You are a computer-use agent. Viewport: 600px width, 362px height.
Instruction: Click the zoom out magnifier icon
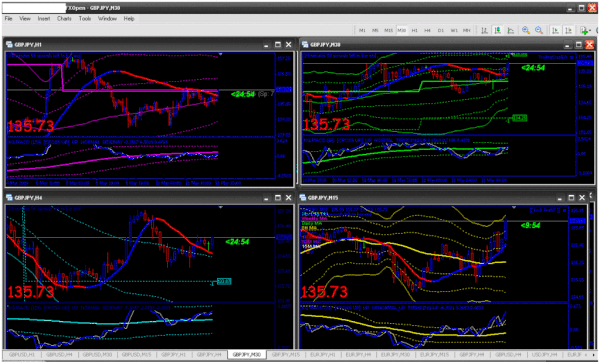[x=539, y=30]
